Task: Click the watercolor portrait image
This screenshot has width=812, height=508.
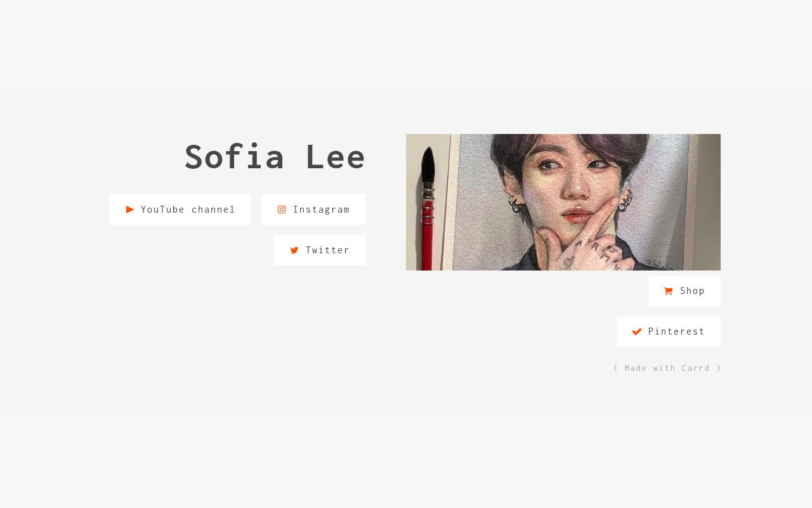Action: (x=563, y=202)
